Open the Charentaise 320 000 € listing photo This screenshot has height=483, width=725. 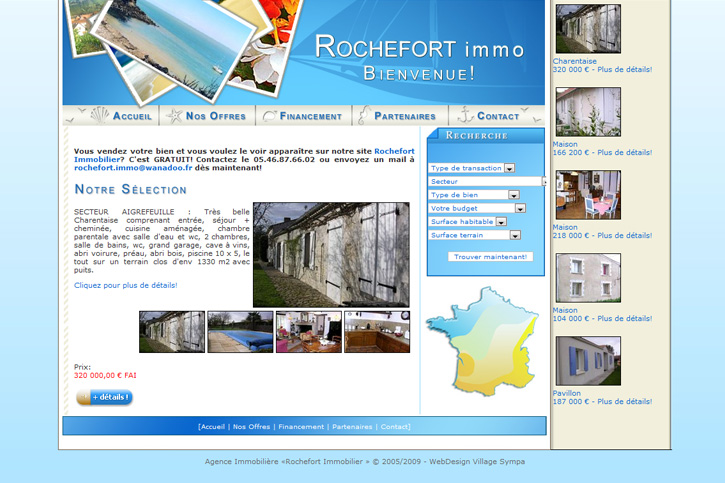(x=588, y=29)
